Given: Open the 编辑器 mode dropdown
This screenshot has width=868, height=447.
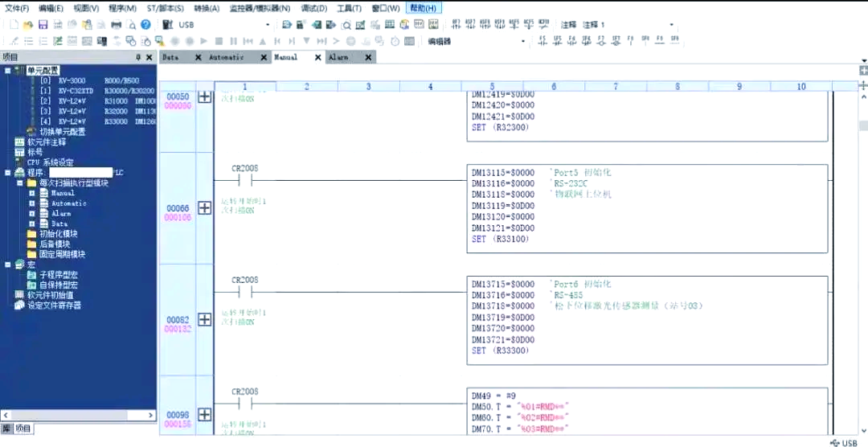Looking at the screenshot, I should point(522,41).
